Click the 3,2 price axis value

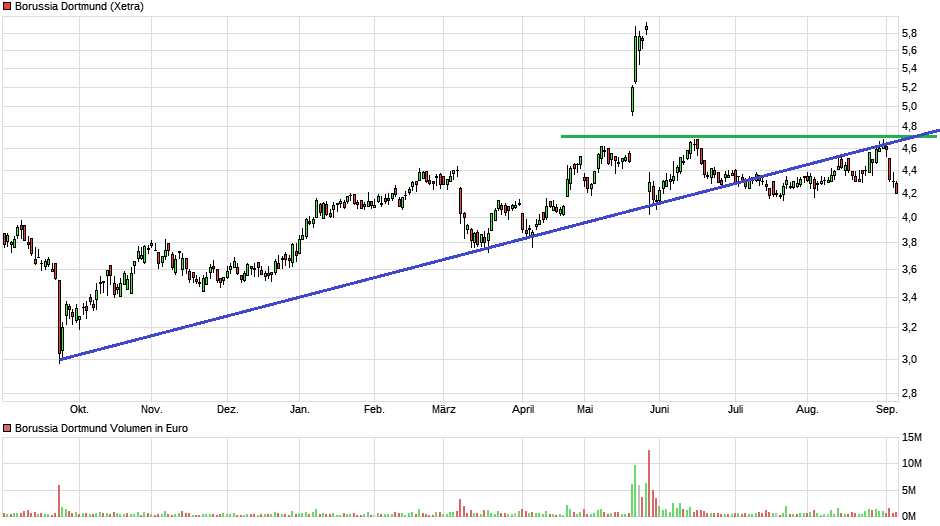click(x=909, y=327)
